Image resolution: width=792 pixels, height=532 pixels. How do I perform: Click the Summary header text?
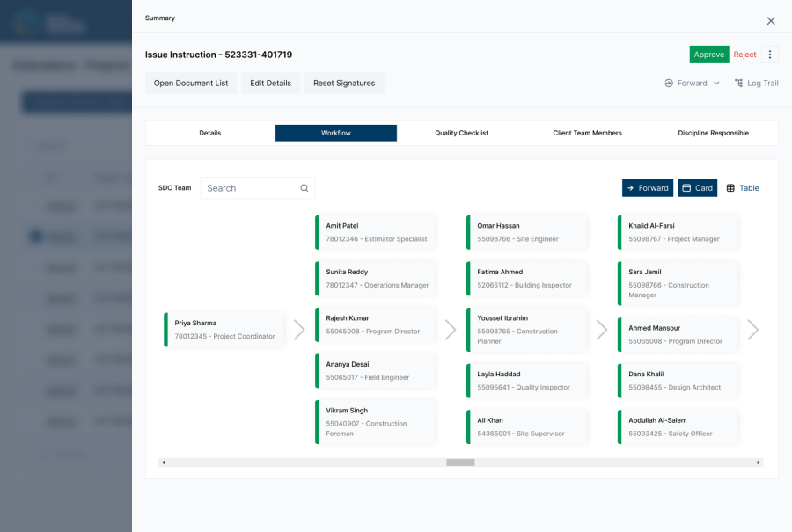click(x=160, y=18)
